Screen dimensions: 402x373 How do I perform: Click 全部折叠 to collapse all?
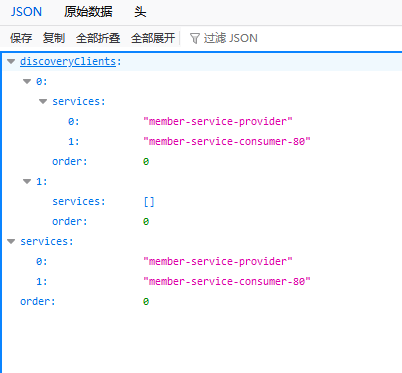[98, 38]
